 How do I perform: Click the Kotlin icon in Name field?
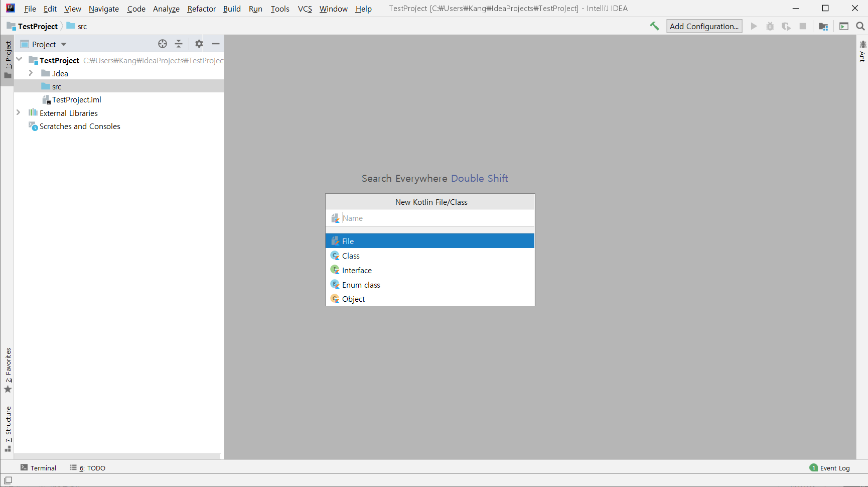click(x=335, y=218)
